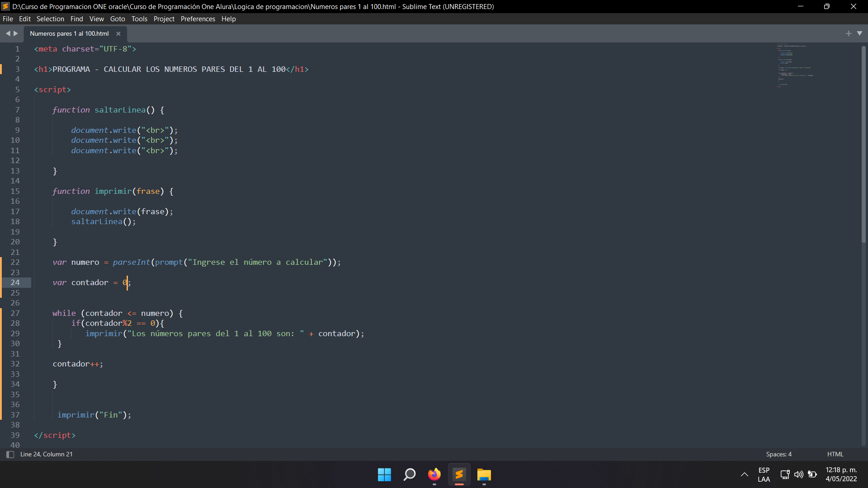Open the Edit menu
The width and height of the screenshot is (868, 488).
tap(25, 19)
